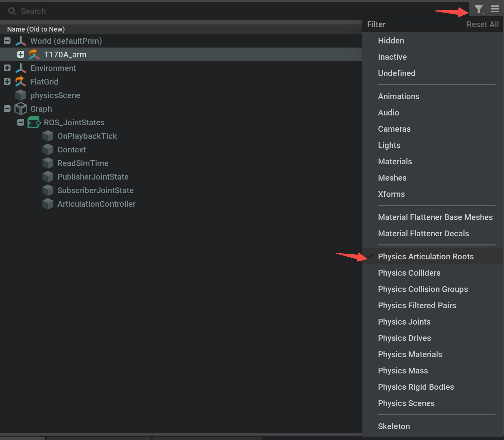This screenshot has width=504, height=440.
Task: Focus the Search input field
Action: 234,11
